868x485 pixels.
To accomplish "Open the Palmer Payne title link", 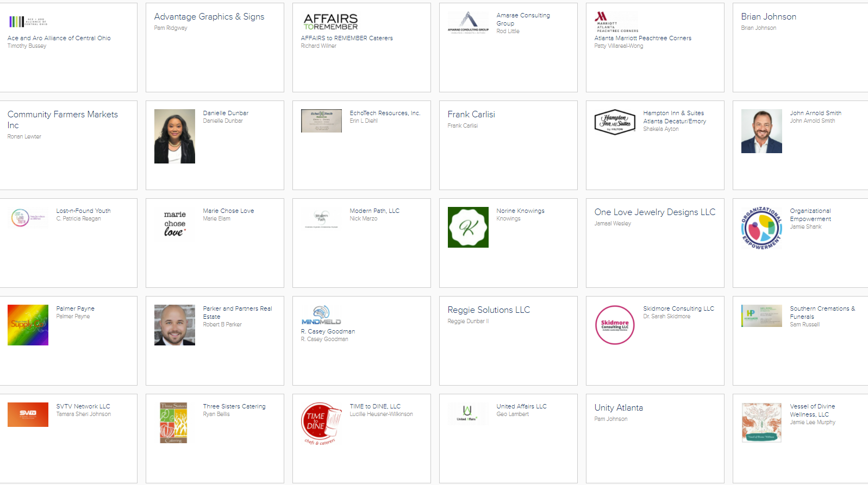I will (75, 308).
